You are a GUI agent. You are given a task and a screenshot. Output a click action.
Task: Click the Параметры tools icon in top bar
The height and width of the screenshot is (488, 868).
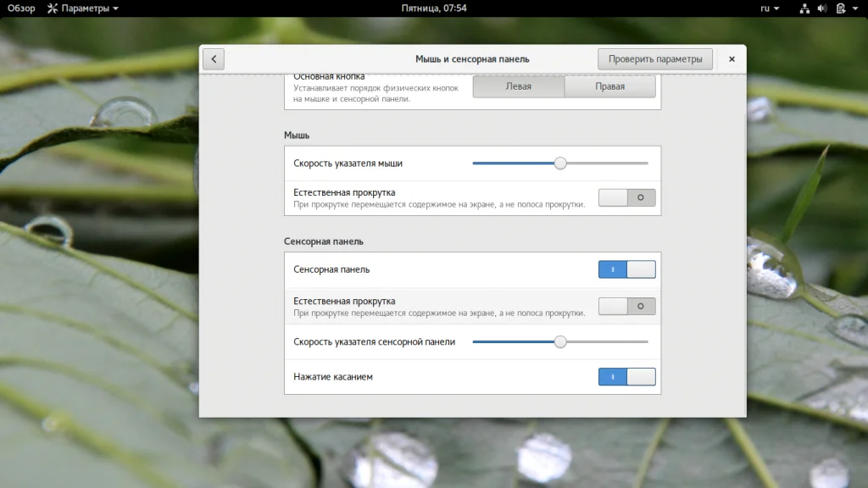[x=53, y=8]
